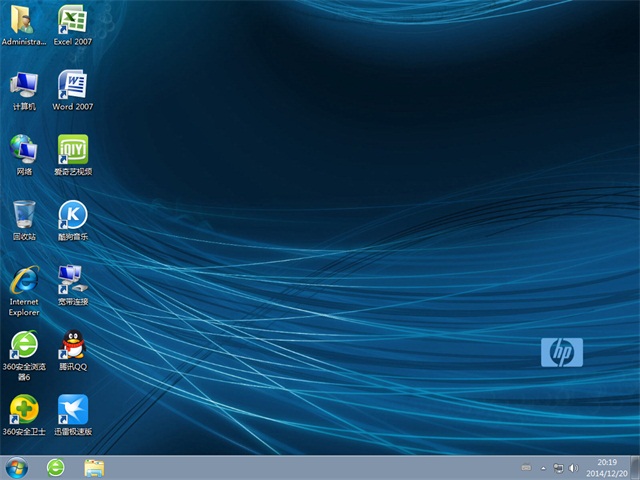Screen dimensions: 640x480
Task: Select the 360 Secure Browser desktop icon
Action: coord(24,344)
